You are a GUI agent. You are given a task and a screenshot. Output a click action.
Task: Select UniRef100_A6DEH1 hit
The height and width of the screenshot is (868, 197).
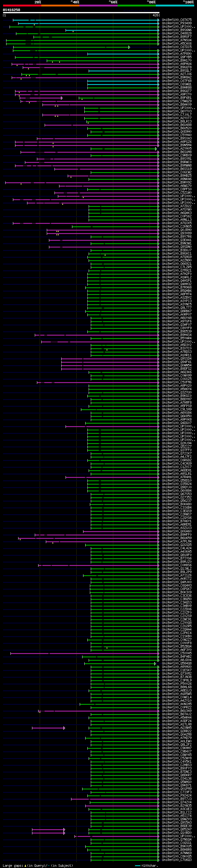pyautogui.click(x=176, y=470)
